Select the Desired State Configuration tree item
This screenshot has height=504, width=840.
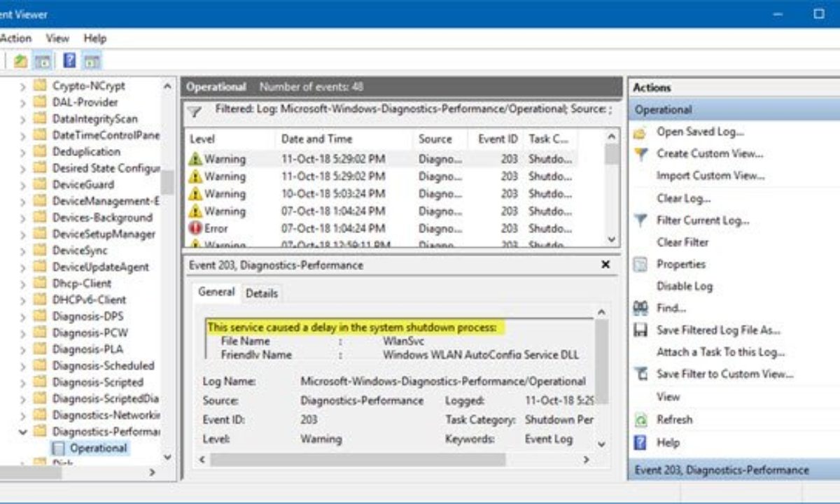[x=106, y=168]
